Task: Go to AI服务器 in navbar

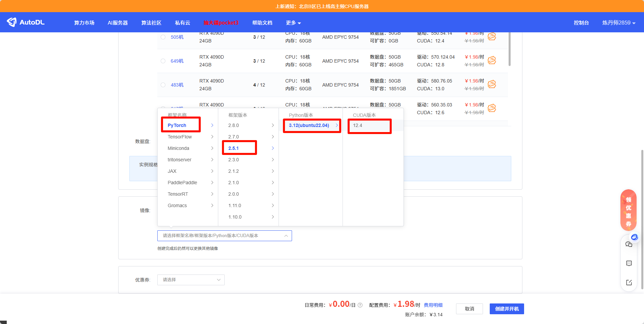Action: pyautogui.click(x=118, y=23)
